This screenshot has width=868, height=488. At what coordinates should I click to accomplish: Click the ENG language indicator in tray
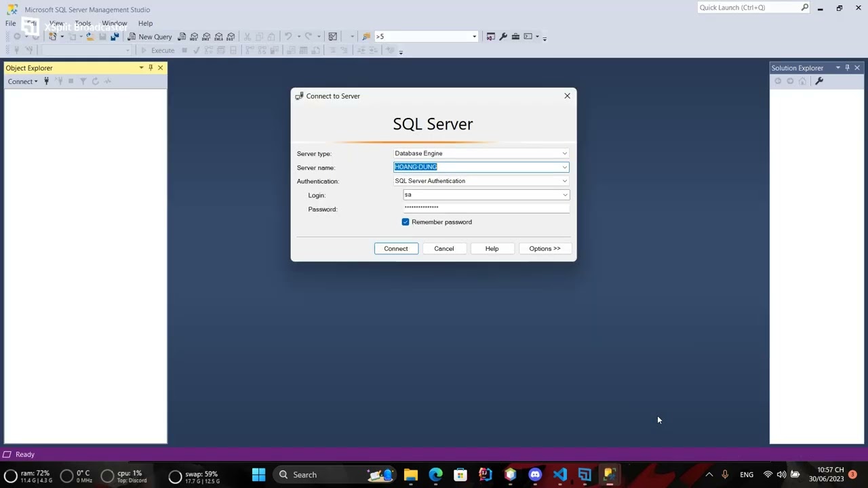(747, 474)
